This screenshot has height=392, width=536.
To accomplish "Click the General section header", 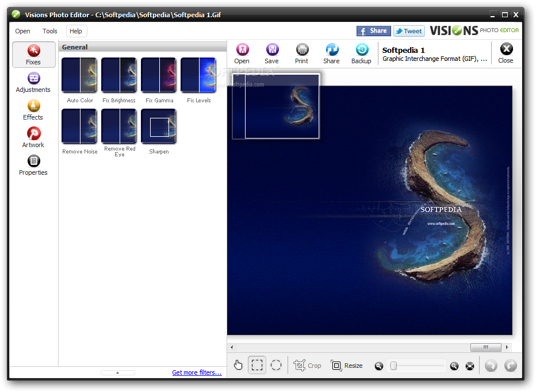I will (143, 47).
